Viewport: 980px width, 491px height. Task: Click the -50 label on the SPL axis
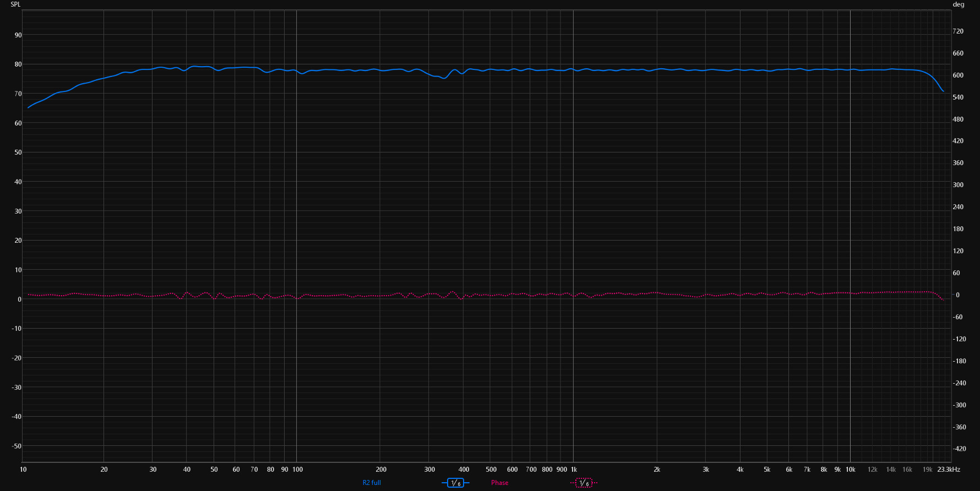17,446
